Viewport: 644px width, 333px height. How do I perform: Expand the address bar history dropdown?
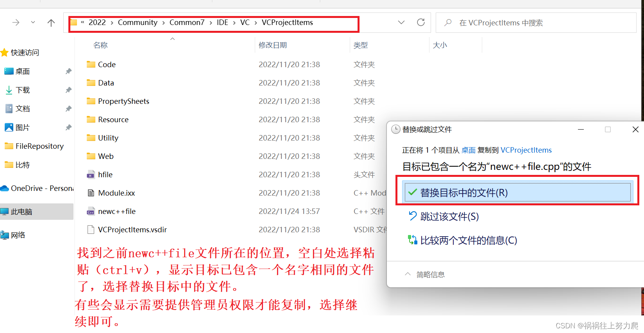pos(401,22)
